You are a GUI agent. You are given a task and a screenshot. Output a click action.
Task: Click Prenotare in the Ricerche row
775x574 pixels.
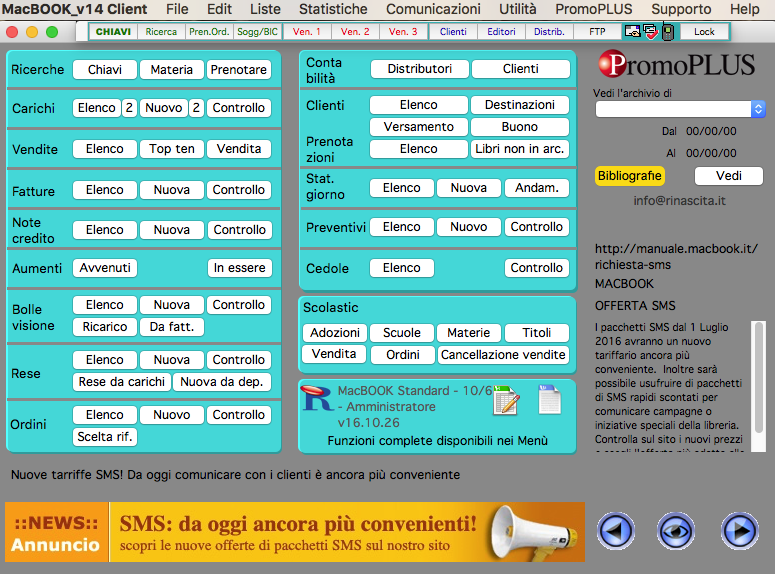pos(239,70)
